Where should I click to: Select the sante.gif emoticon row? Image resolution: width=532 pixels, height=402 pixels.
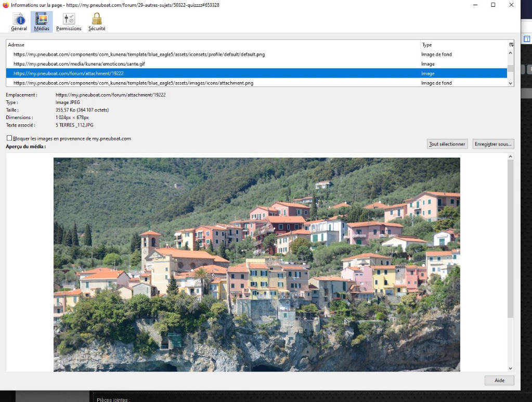point(79,64)
